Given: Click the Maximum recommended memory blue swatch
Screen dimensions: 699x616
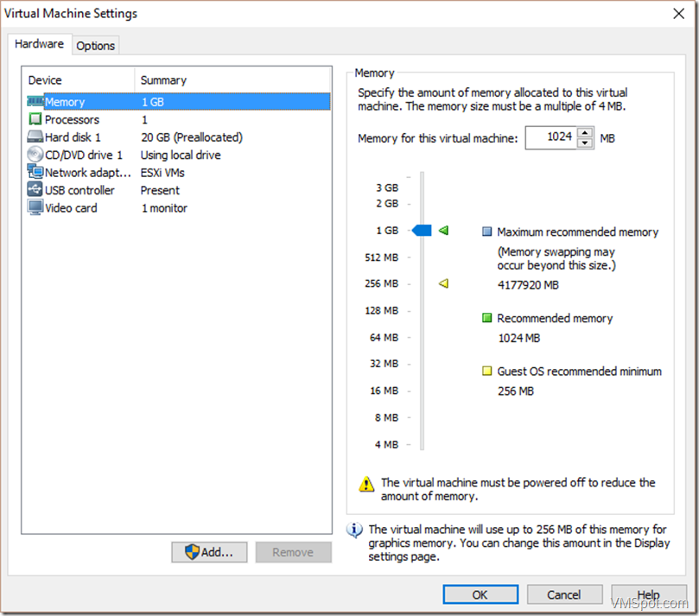Looking at the screenshot, I should click(x=486, y=232).
